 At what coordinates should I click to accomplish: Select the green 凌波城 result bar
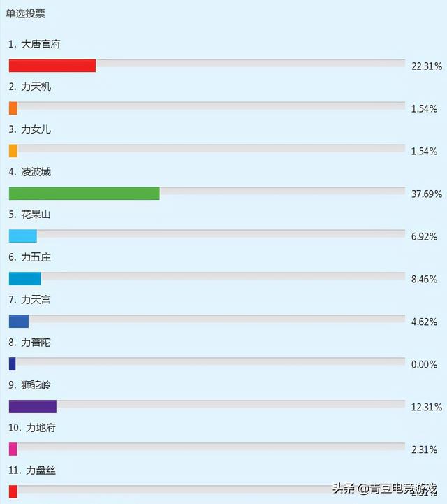coord(84,194)
